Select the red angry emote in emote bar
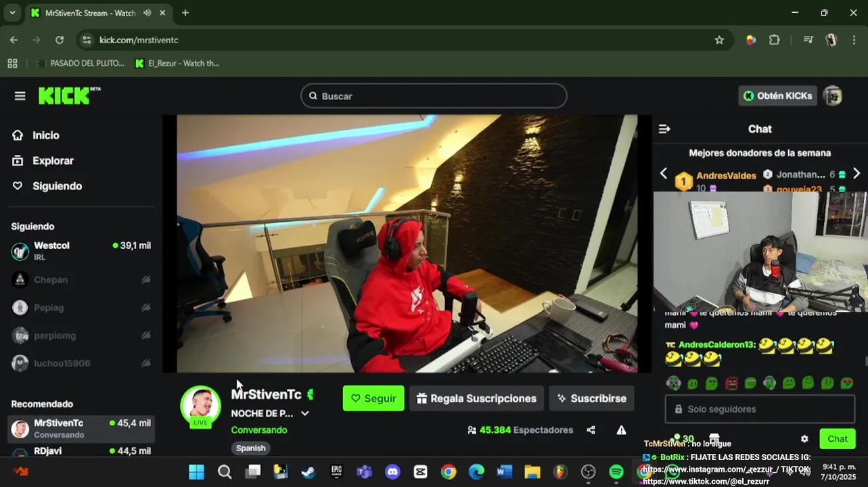 coord(731,384)
